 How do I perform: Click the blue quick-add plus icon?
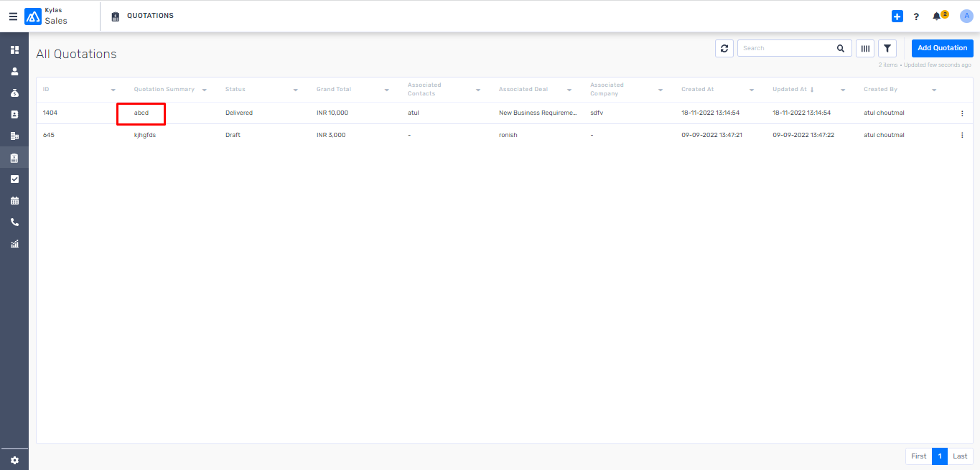(897, 17)
